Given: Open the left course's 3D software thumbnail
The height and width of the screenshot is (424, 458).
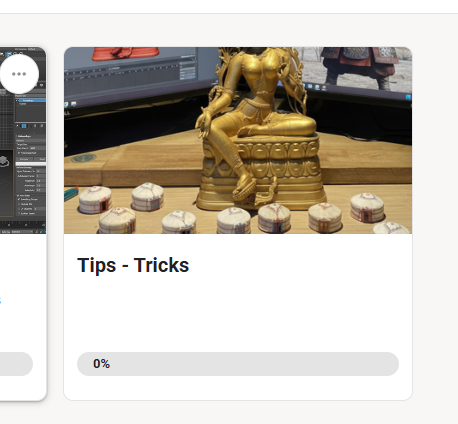Looking at the screenshot, I should coord(23,140).
